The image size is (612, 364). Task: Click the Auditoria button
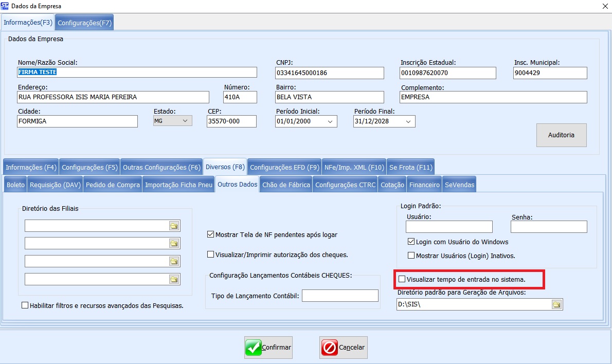click(x=561, y=135)
